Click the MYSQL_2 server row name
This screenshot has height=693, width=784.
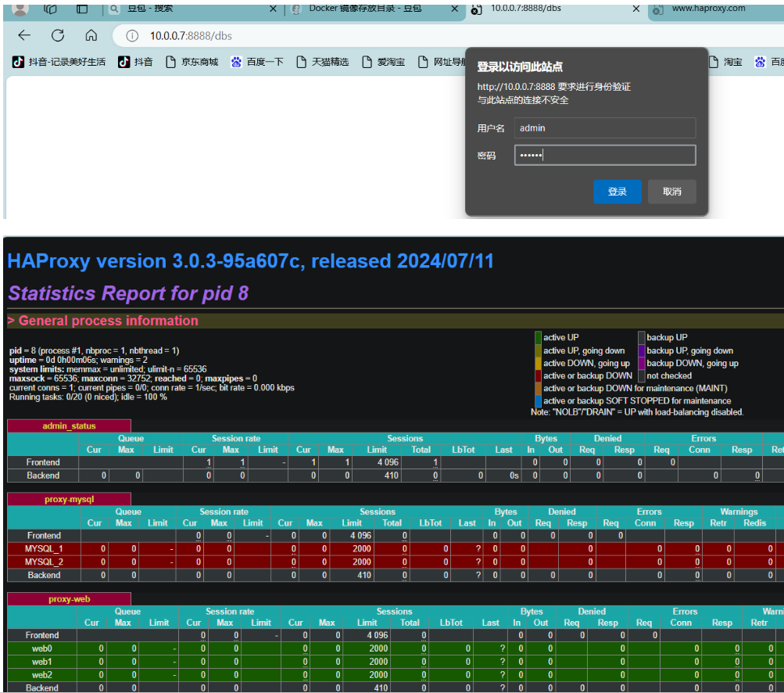44,562
